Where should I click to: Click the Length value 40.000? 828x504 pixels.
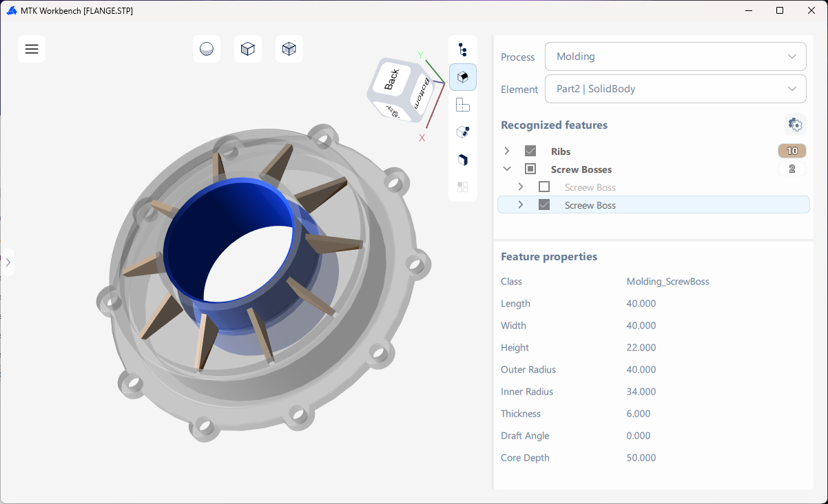(641, 304)
